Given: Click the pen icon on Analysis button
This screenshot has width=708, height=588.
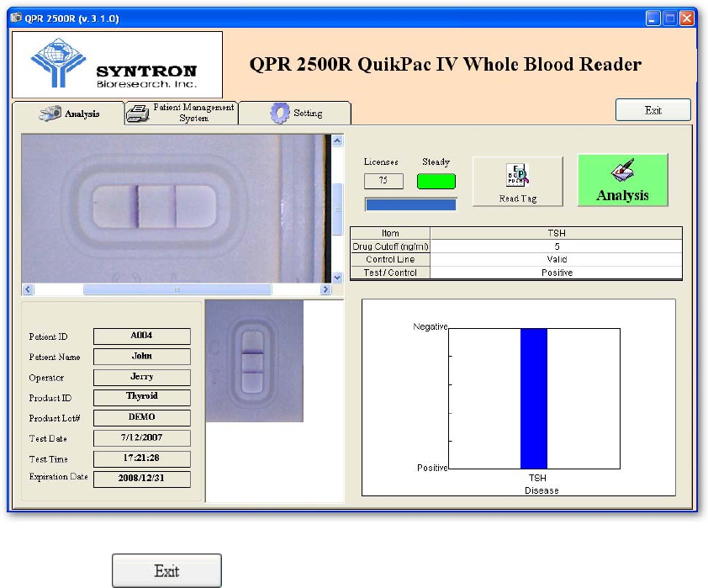Looking at the screenshot, I should click(x=623, y=171).
